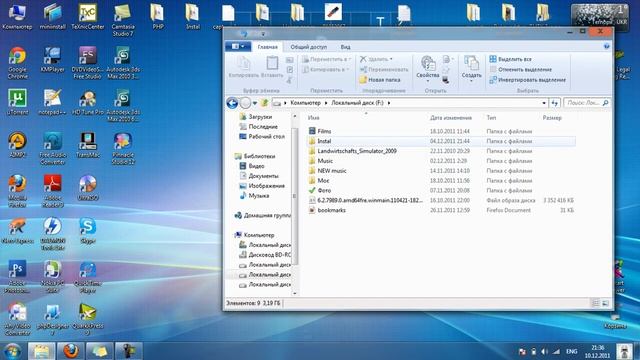
Task: Click Выделить все in the ribbon
Action: tap(510, 59)
